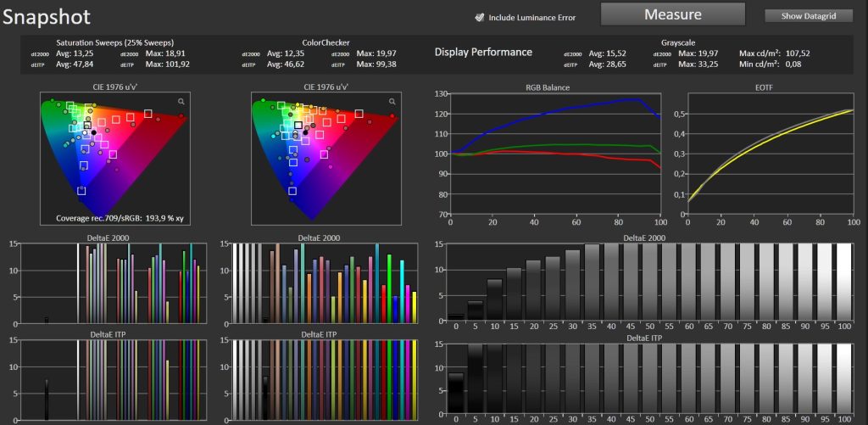Click the cyan bar in the ColorChecker DeltaE 2000 chart
Image resolution: width=868 pixels, height=425 pixels.
(x=402, y=292)
